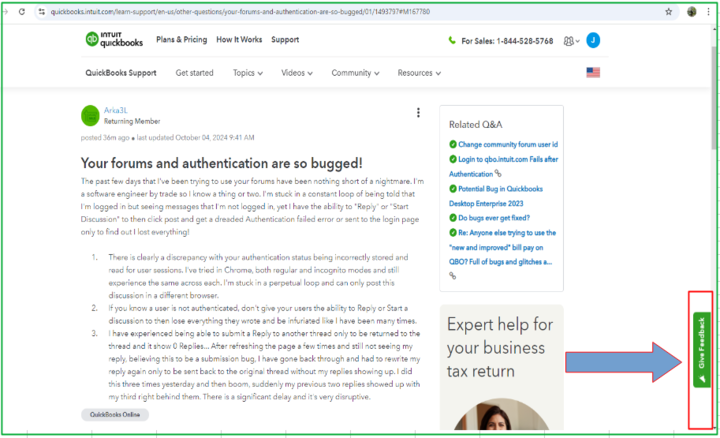Open Change community forum user id

pos(508,144)
